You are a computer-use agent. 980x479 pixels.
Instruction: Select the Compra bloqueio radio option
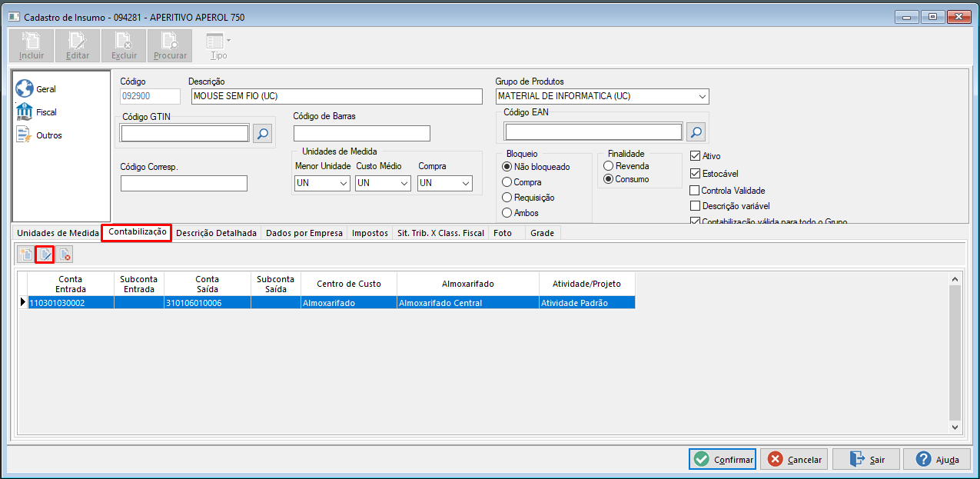522,182
